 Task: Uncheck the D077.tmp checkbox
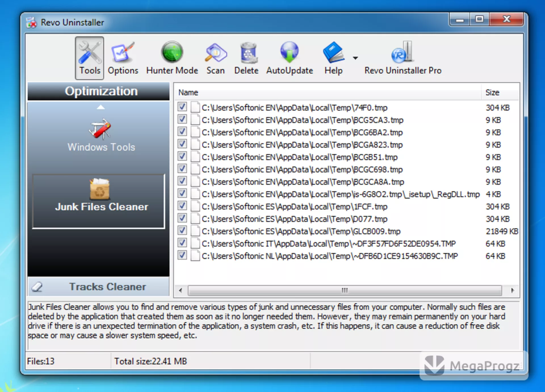182,218
